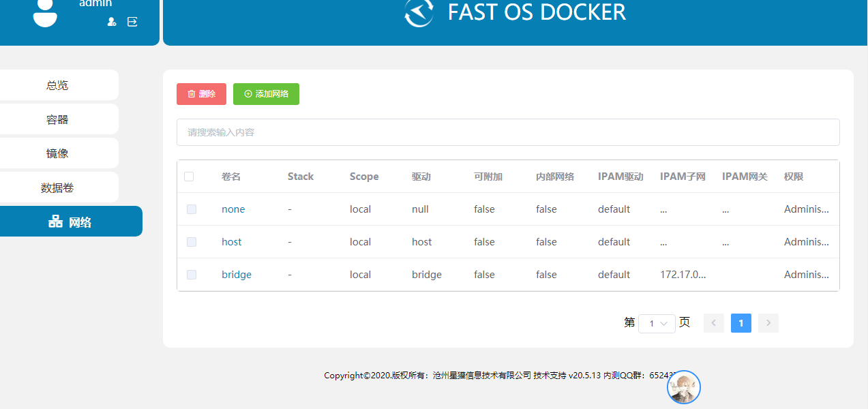
Task: Toggle the select-all checkbox in the table header
Action: (x=189, y=176)
